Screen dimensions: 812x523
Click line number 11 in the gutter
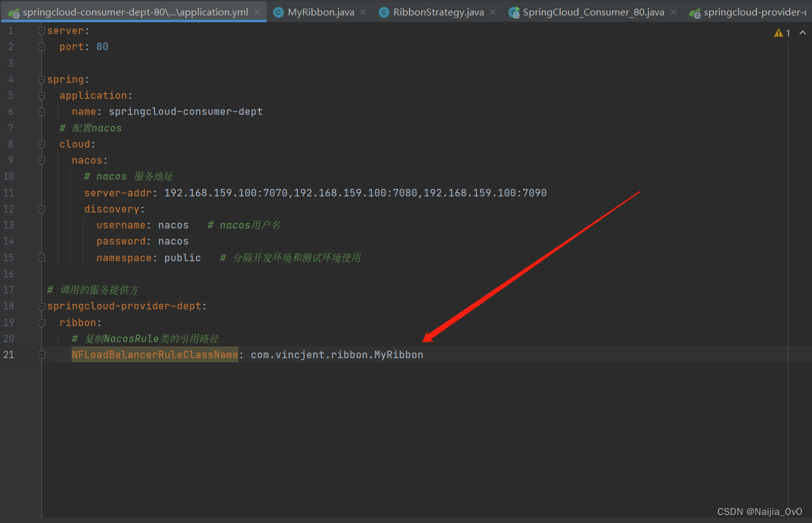(x=8, y=193)
